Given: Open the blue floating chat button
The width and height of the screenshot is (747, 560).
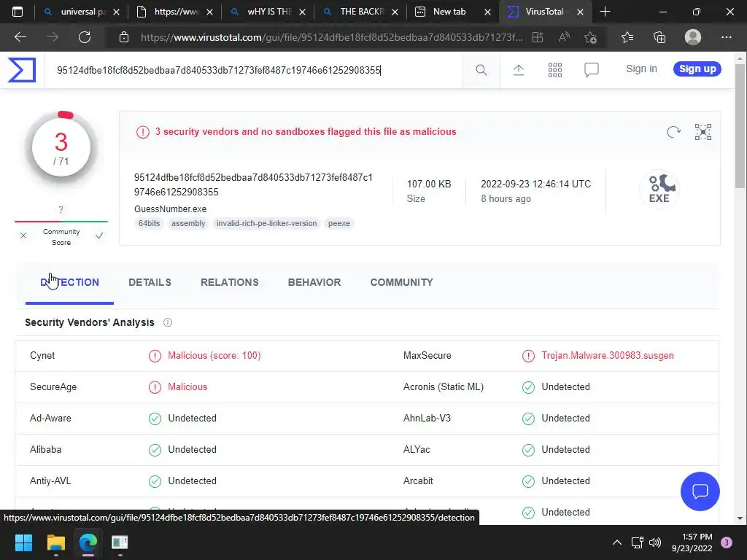Looking at the screenshot, I should (700, 491).
